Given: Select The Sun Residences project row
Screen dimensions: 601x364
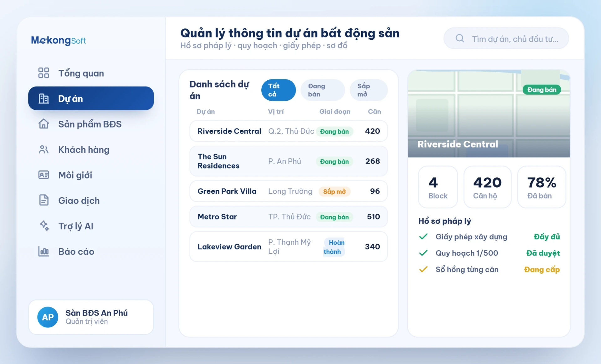Looking at the screenshot, I should [x=288, y=161].
